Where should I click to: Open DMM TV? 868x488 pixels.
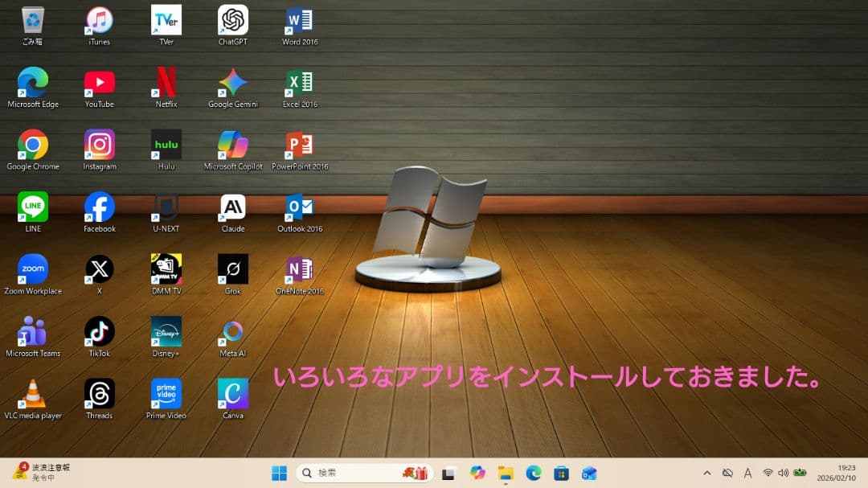tap(166, 269)
